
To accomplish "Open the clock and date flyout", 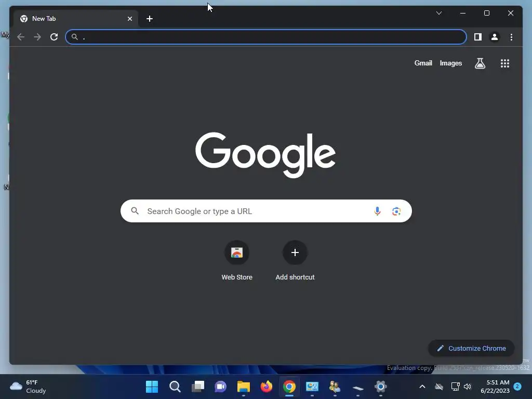I will click(x=495, y=387).
